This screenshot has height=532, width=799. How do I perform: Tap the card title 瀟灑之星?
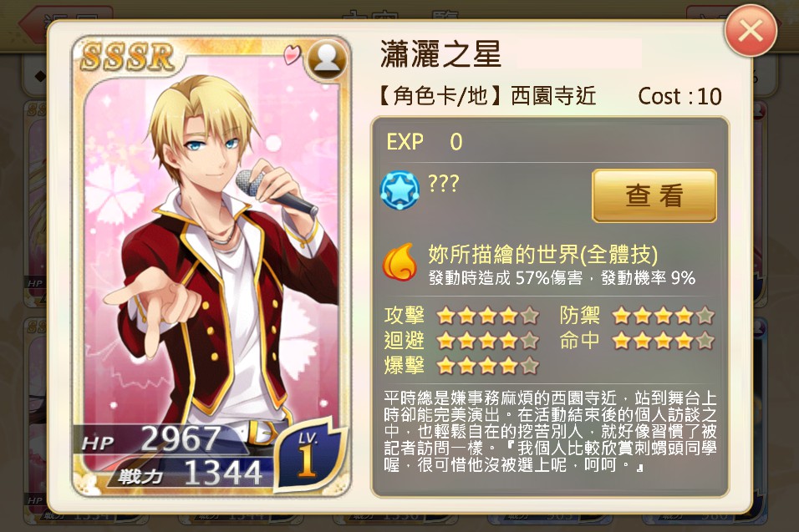click(440, 54)
